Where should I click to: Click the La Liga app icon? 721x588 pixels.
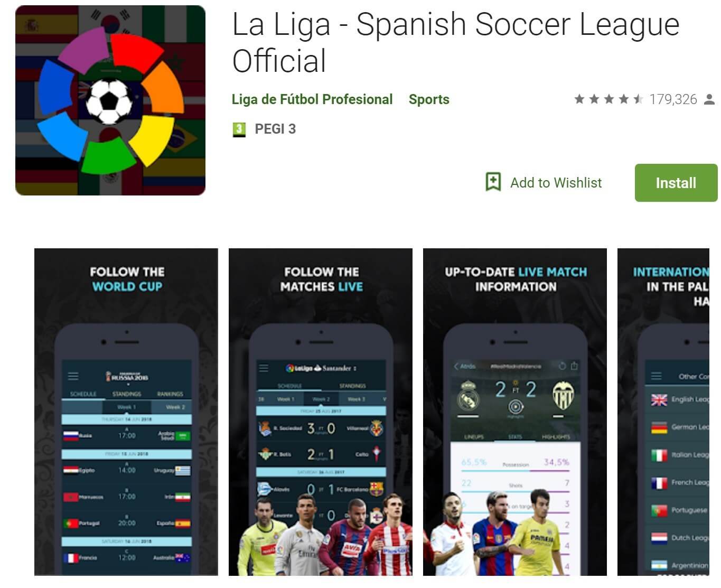(x=110, y=100)
